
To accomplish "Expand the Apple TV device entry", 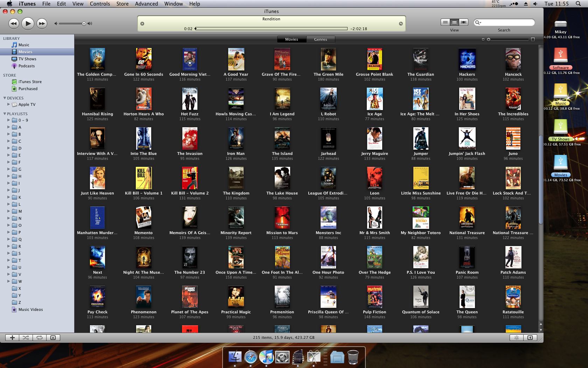I will [x=9, y=104].
